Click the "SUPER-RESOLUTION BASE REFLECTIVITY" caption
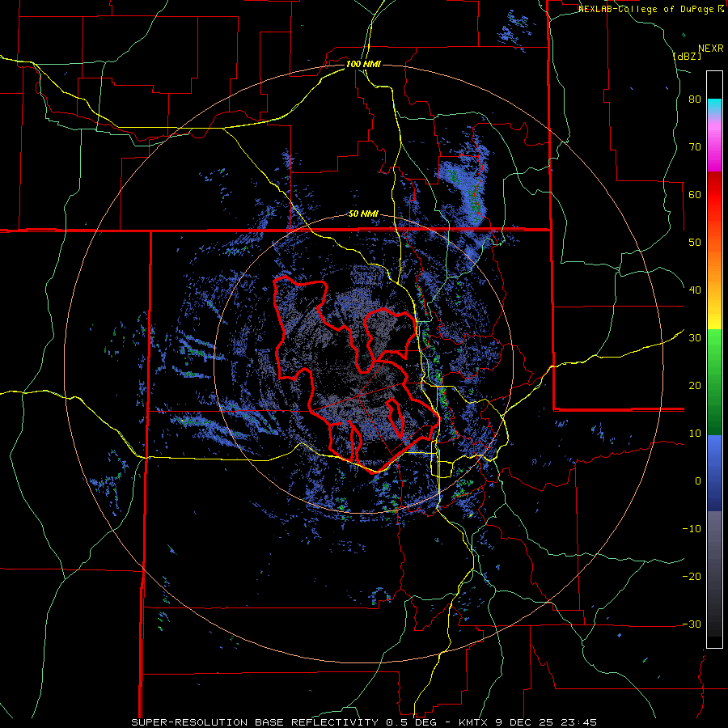The height and width of the screenshot is (728, 728). [x=255, y=722]
